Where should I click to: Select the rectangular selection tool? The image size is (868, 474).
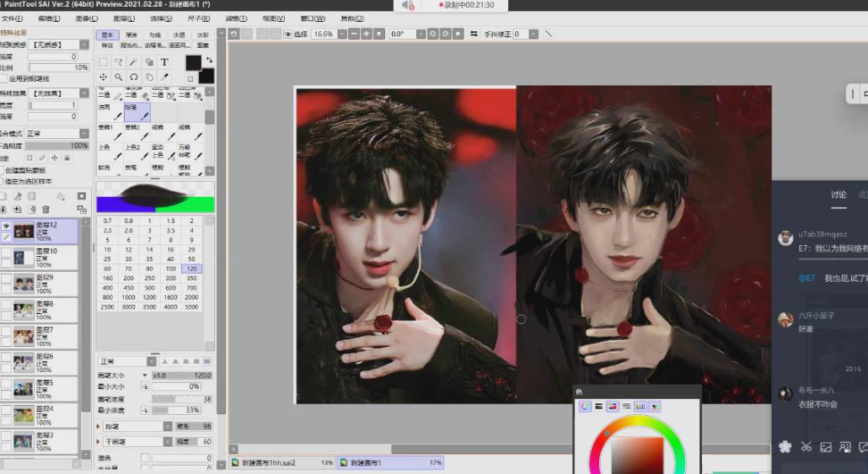click(x=103, y=62)
